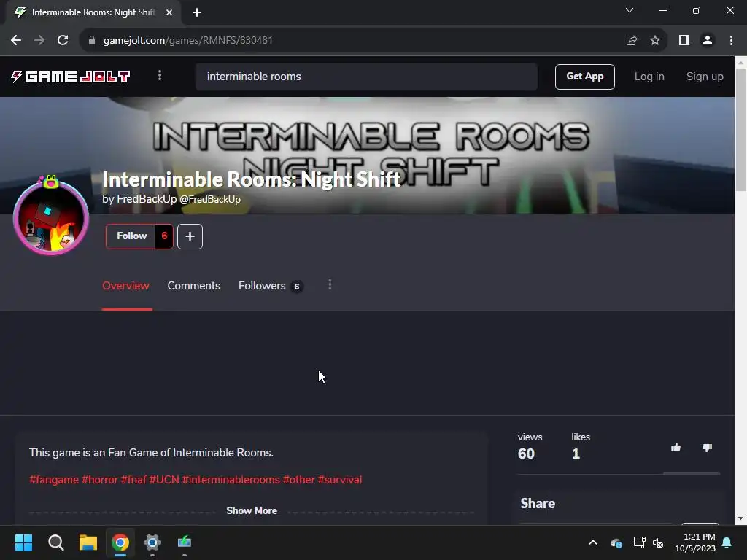Click the Game Jolt search field

(x=366, y=77)
